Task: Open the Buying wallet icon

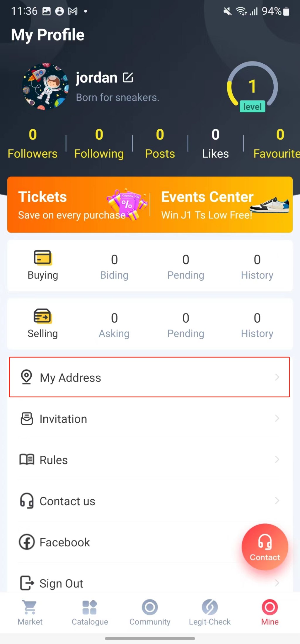Action: click(x=43, y=258)
